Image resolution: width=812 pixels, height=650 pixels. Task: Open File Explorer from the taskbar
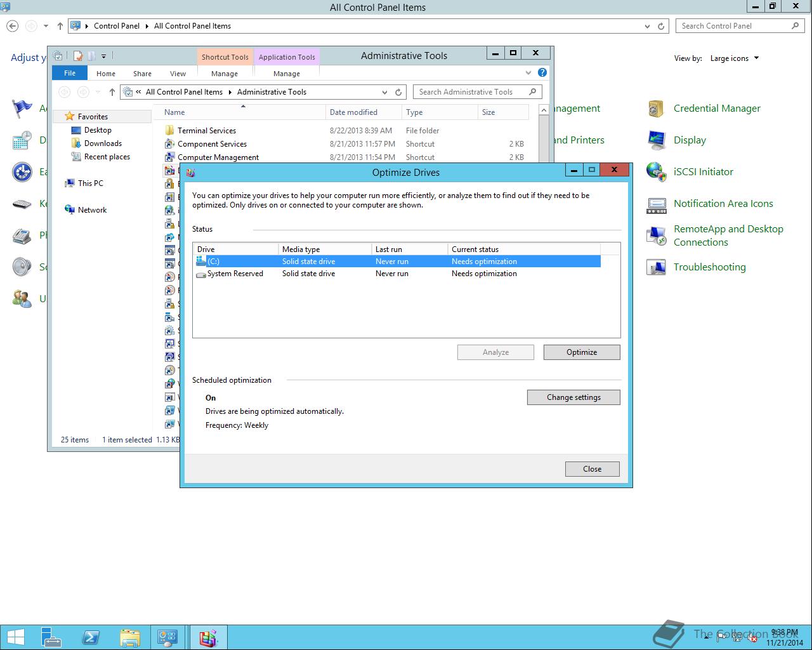[130, 637]
